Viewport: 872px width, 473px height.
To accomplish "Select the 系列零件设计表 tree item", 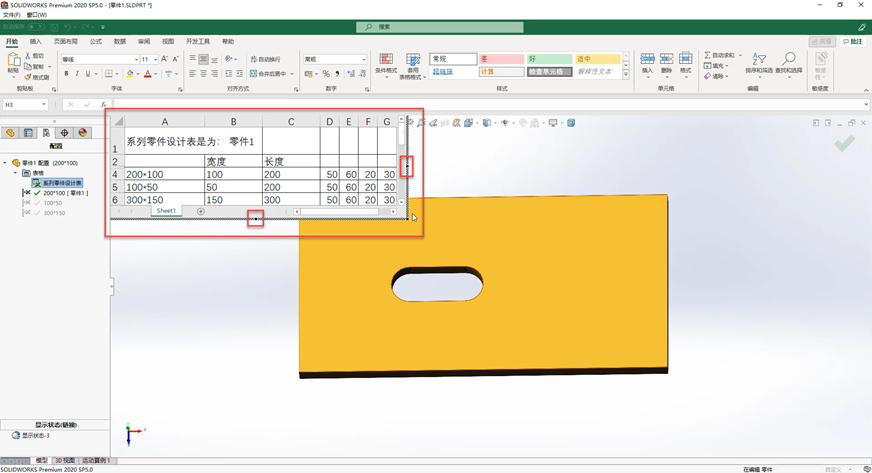I will 62,182.
